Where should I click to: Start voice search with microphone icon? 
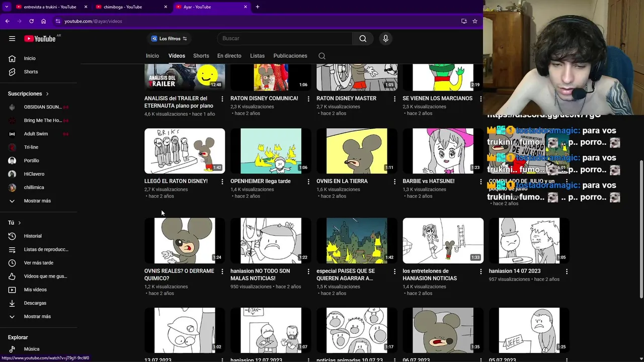coord(385,39)
